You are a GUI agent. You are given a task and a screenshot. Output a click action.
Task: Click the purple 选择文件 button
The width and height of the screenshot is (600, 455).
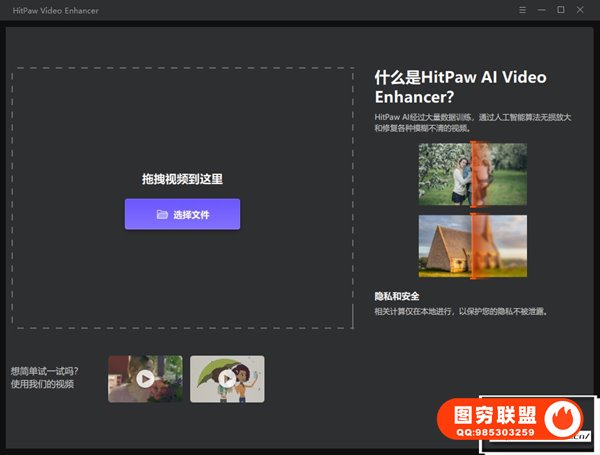[x=182, y=214]
